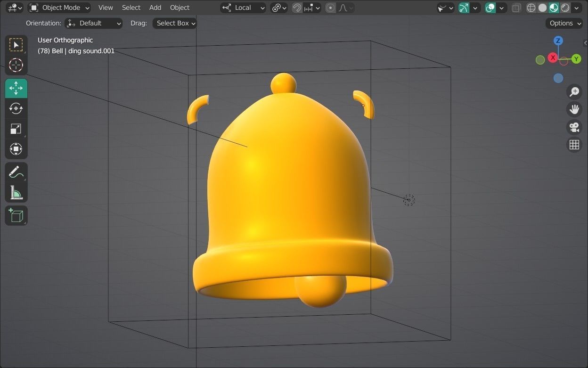Open object visibility and selectability dropdown
This screenshot has height=368, width=588.
coord(445,8)
